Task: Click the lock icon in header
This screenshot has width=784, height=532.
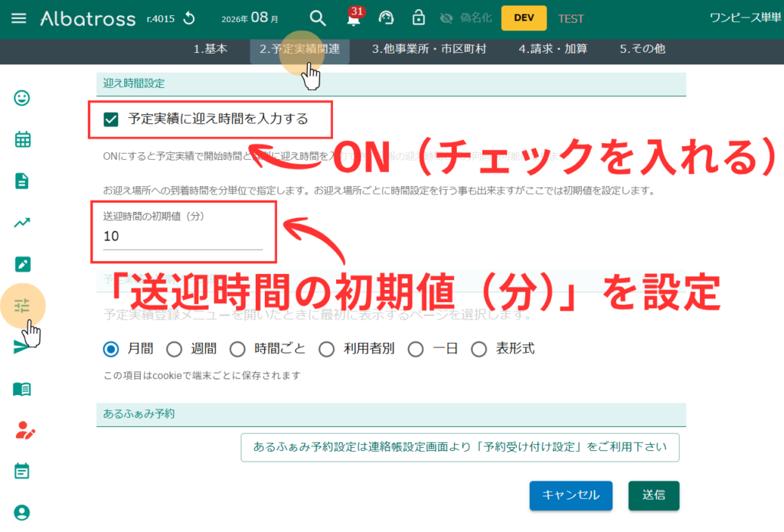Action: 419,18
